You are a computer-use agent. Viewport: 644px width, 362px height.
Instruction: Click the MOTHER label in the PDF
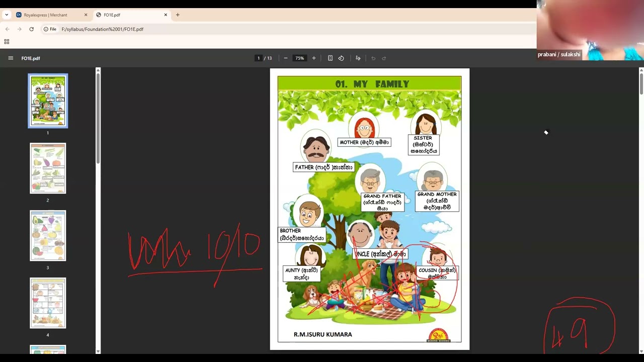click(x=364, y=142)
